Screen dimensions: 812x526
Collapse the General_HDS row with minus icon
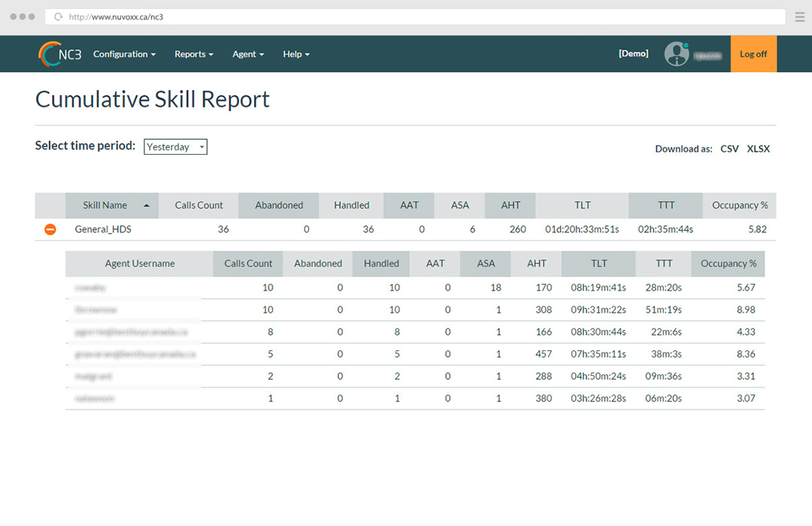point(50,229)
